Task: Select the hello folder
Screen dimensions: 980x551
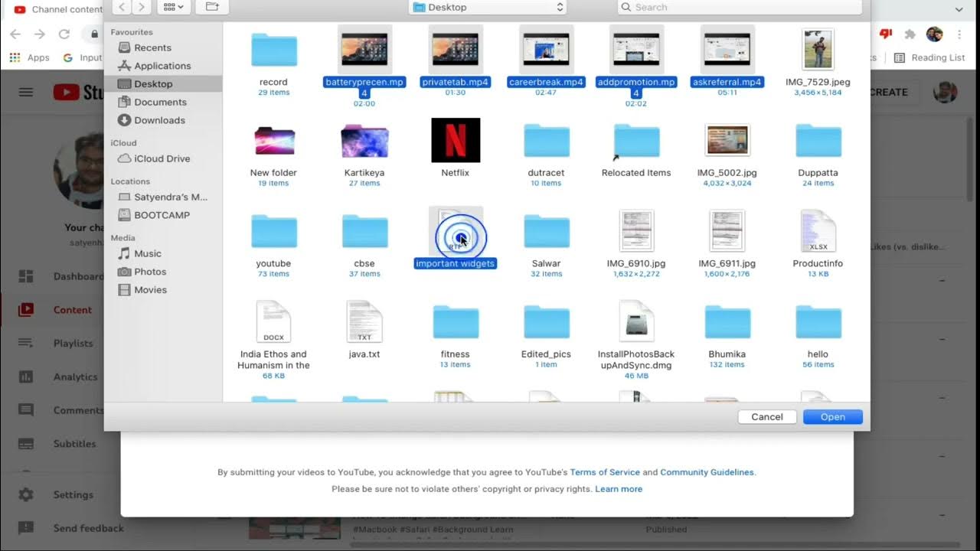Action: pyautogui.click(x=818, y=322)
